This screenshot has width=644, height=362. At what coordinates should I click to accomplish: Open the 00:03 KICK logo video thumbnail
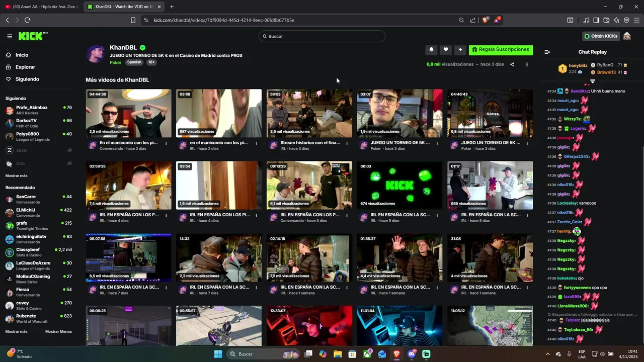point(399,185)
